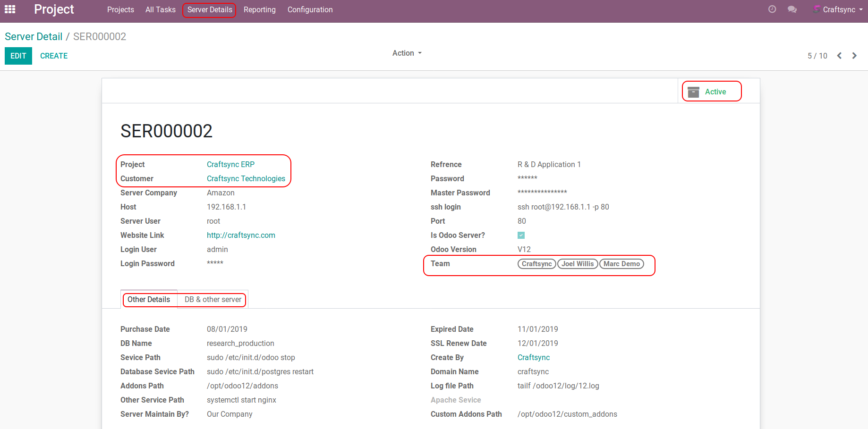
Task: Click the clock activities icon
Action: (x=772, y=9)
